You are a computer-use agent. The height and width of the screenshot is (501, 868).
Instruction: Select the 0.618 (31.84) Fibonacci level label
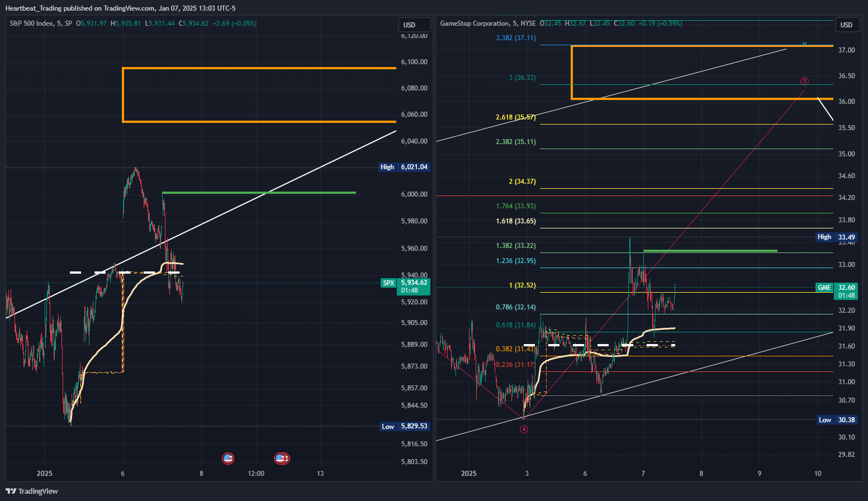point(515,325)
